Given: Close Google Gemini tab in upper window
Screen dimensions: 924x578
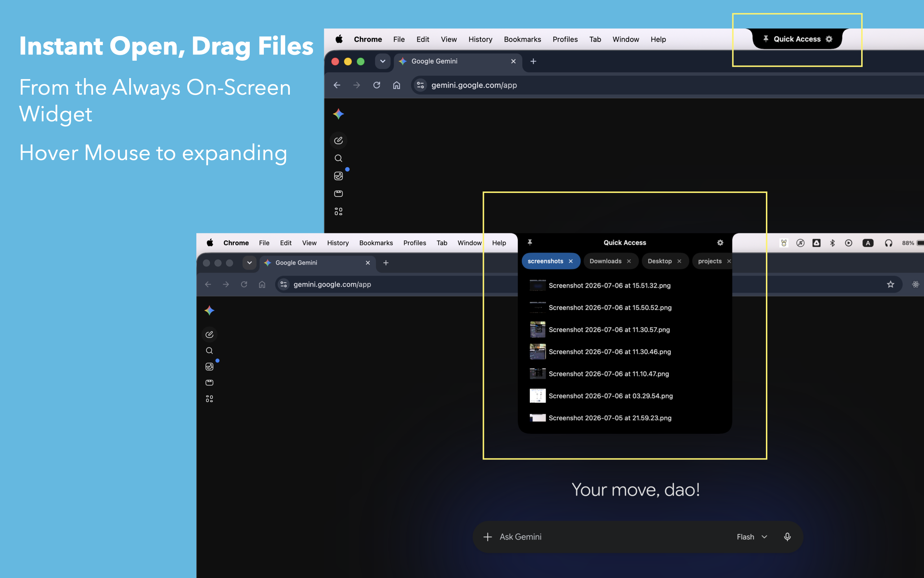Looking at the screenshot, I should pos(513,61).
